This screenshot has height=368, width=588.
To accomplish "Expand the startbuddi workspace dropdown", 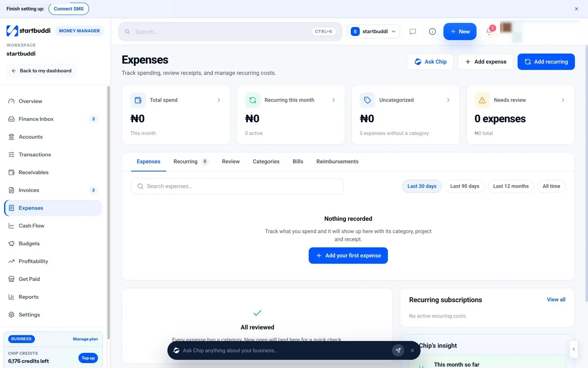I will (374, 31).
